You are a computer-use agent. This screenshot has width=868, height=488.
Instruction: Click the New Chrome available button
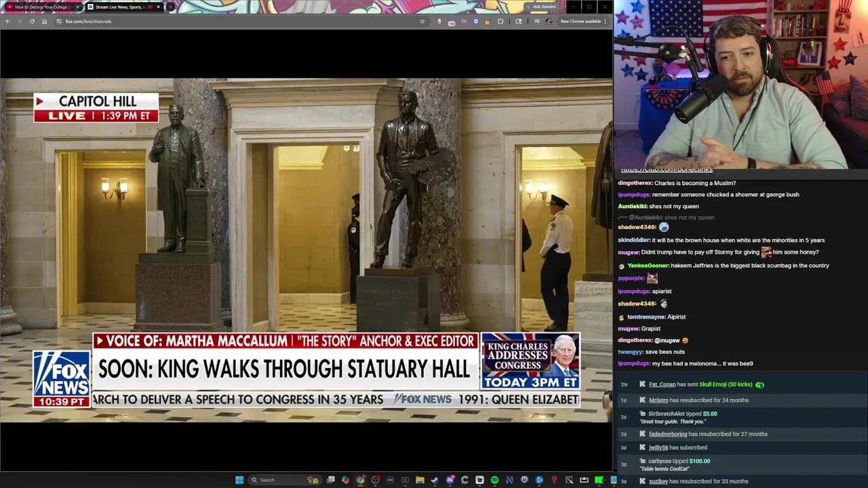(x=580, y=21)
